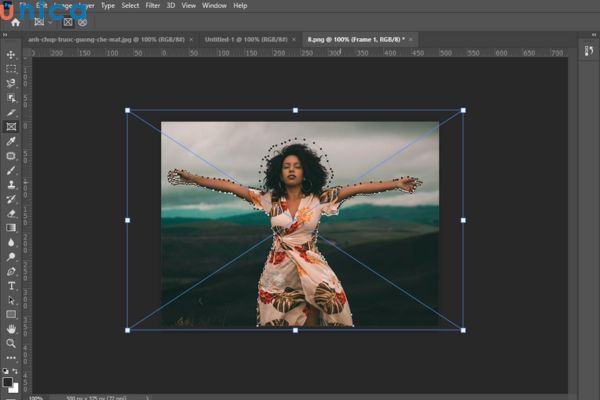Choose elliptical frame shape in options bar
This screenshot has width=600, height=400.
tap(82, 21)
